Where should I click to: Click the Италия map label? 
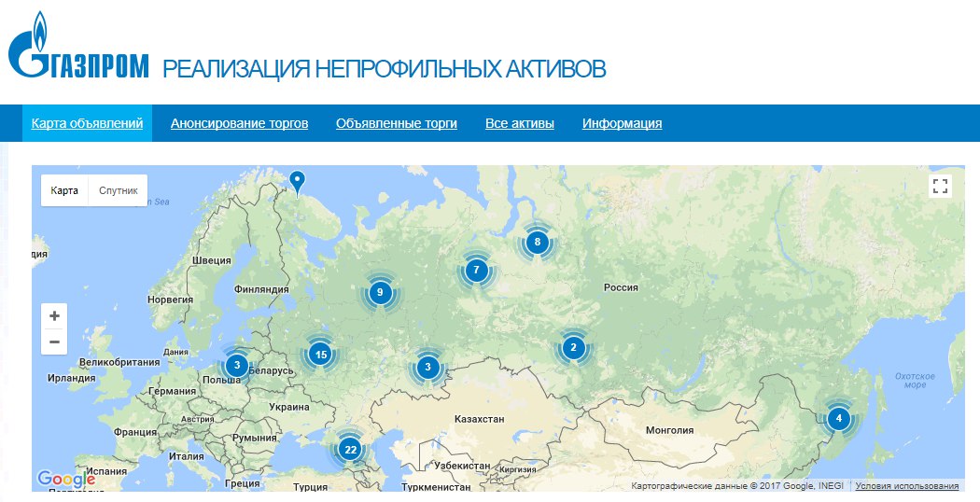pyautogui.click(x=187, y=456)
